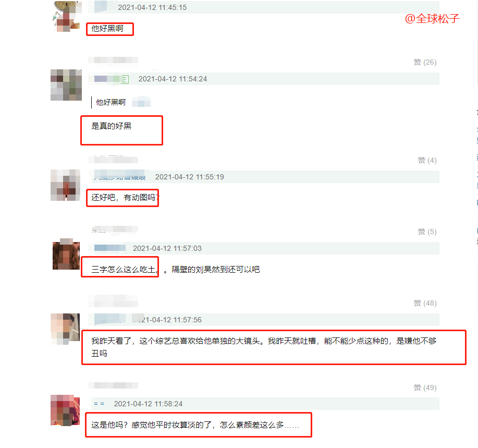This screenshot has height=448, width=478.
Task: Click the timestamp 2021-04-12 11:45:15
Action: pos(152,7)
